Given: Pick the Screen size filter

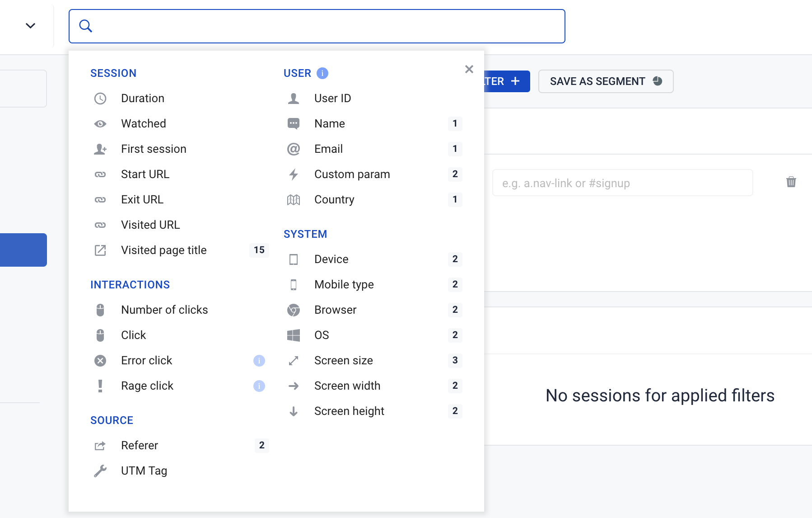Looking at the screenshot, I should (343, 361).
